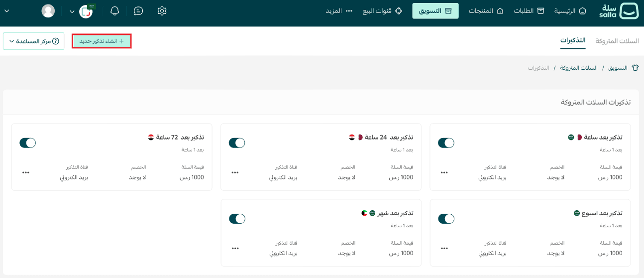Turn off the تذكير بعد اسبوع reminder
This screenshot has width=644, height=278.
[446, 219]
